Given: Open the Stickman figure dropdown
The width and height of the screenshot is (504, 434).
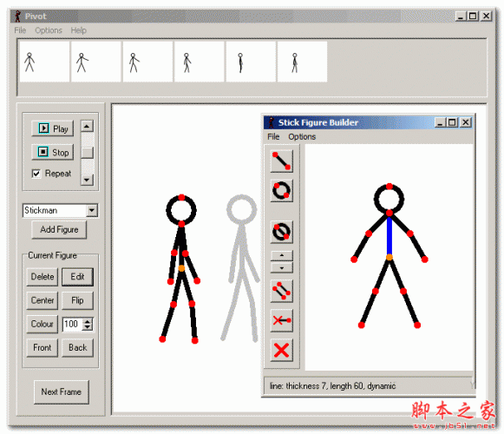Looking at the screenshot, I should pyautogui.click(x=92, y=210).
